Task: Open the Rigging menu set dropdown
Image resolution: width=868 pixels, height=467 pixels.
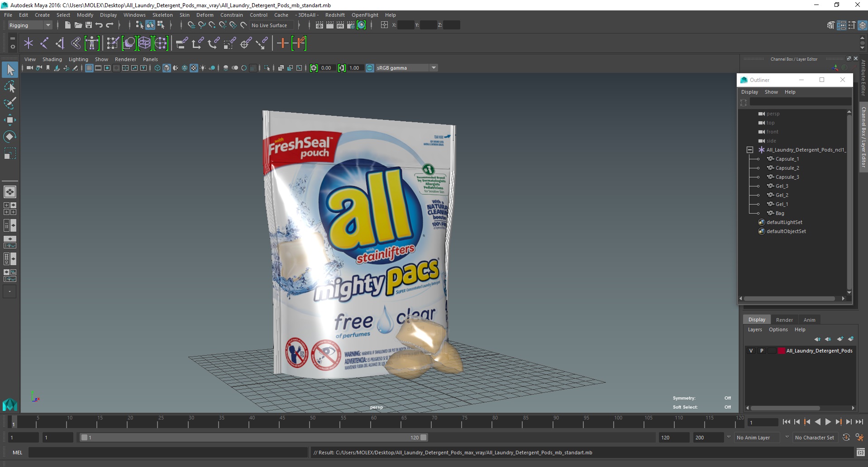Action: click(29, 25)
